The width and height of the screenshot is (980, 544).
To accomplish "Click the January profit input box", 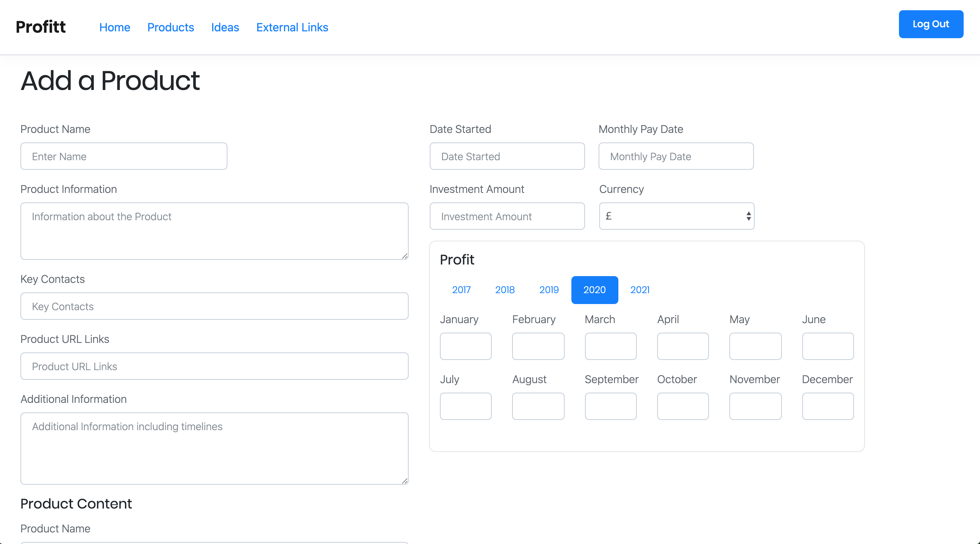I will pos(465,346).
